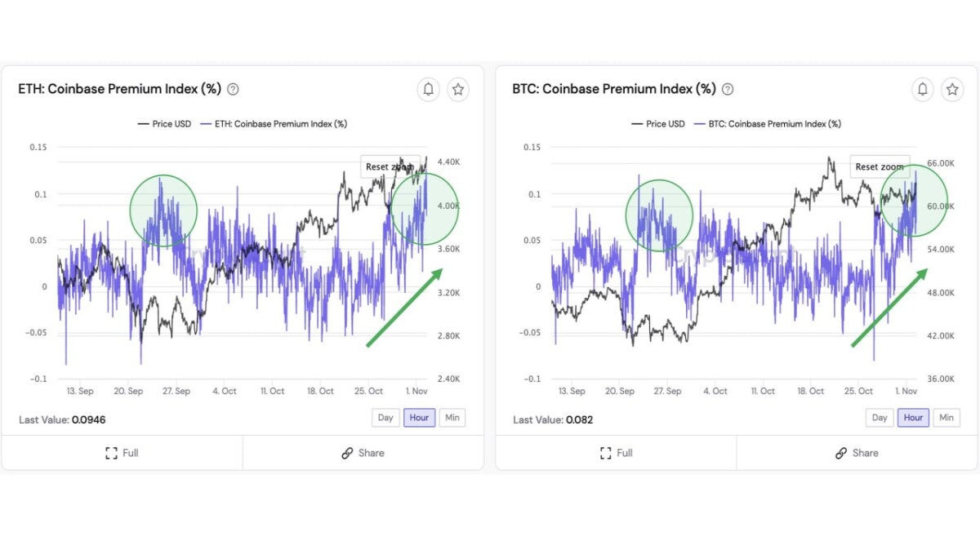980x541 pixels.
Task: Share the ETH Coinbase Premium chart
Action: (x=363, y=453)
